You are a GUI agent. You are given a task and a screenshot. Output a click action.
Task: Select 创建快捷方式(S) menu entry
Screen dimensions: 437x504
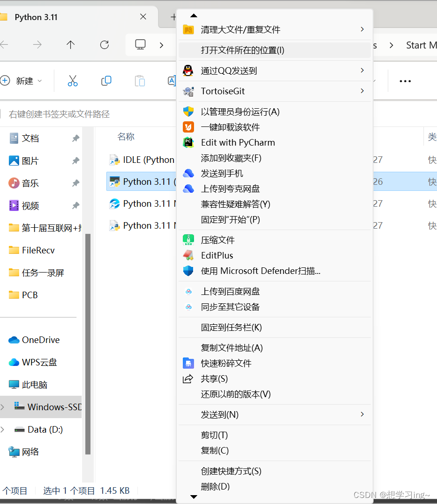275,471
